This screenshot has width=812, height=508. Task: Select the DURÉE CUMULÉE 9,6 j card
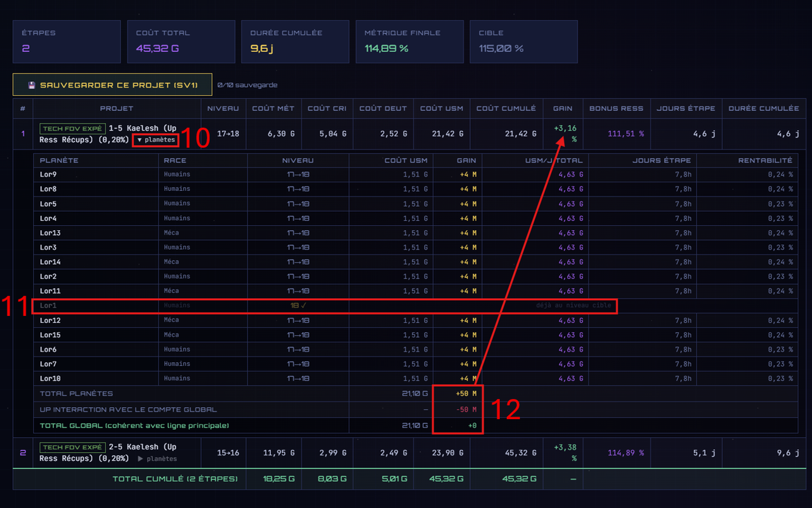(x=295, y=42)
